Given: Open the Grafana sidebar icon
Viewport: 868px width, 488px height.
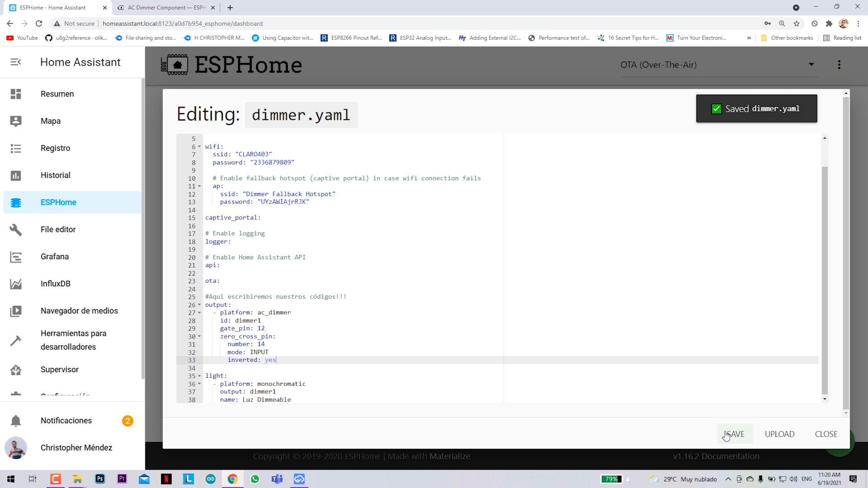Looking at the screenshot, I should pyautogui.click(x=16, y=257).
